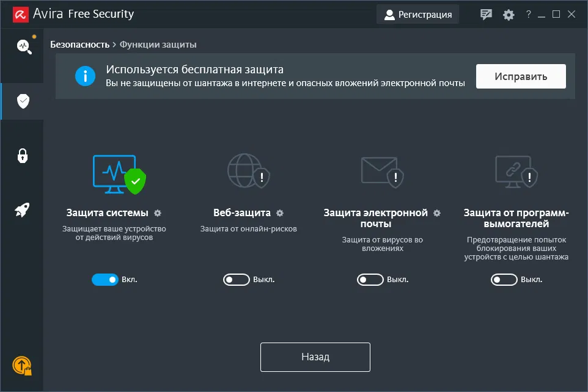Open settings gear in the title bar
Viewport: 588px width, 392px height.
tap(509, 15)
